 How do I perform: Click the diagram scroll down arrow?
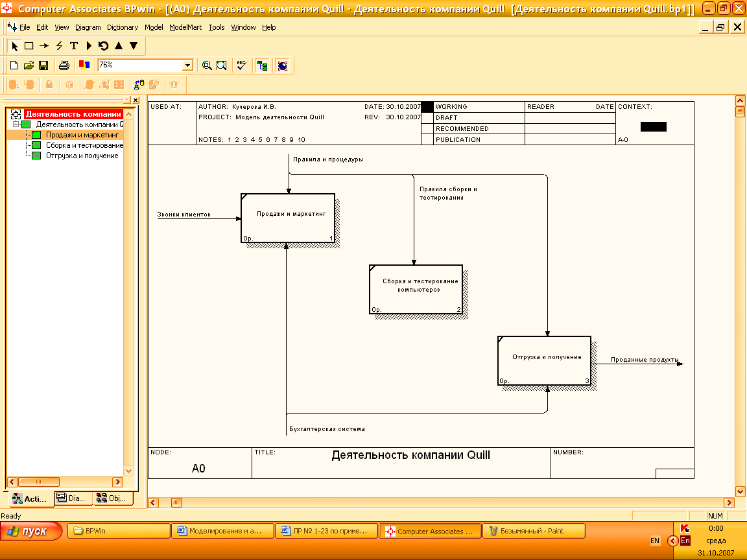click(740, 491)
